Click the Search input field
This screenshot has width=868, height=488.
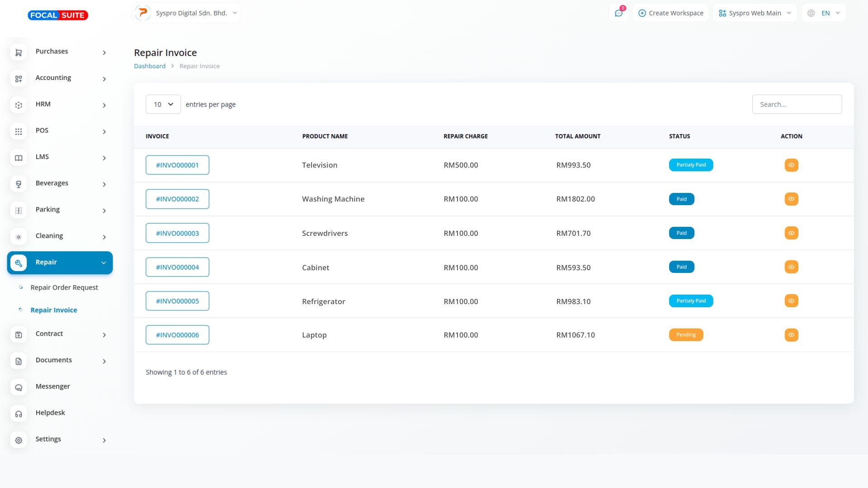pyautogui.click(x=797, y=104)
